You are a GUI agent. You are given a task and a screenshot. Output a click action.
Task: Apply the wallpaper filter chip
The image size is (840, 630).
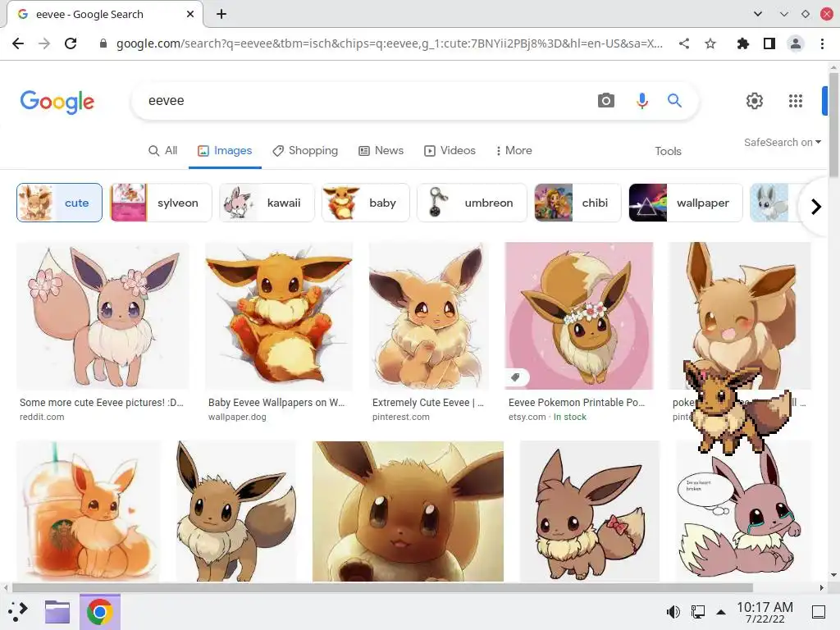tap(686, 203)
